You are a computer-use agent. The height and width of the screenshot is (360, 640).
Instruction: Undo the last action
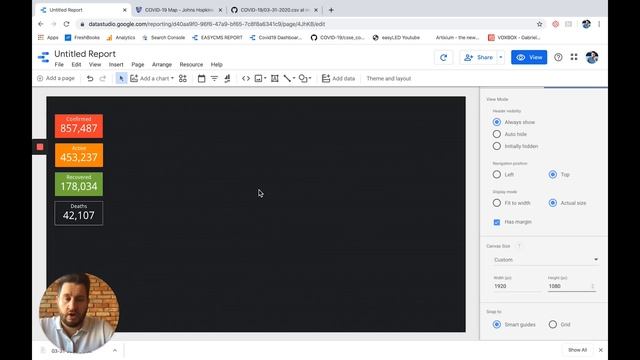click(x=90, y=78)
